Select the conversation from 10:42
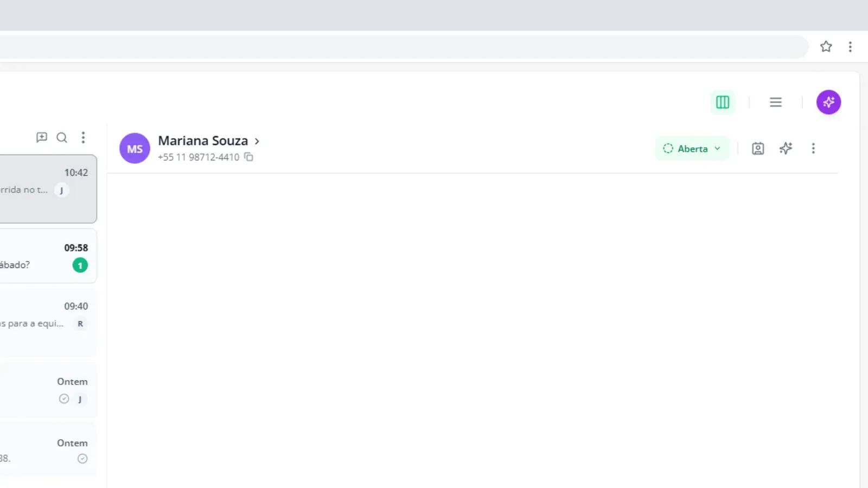 (x=48, y=189)
